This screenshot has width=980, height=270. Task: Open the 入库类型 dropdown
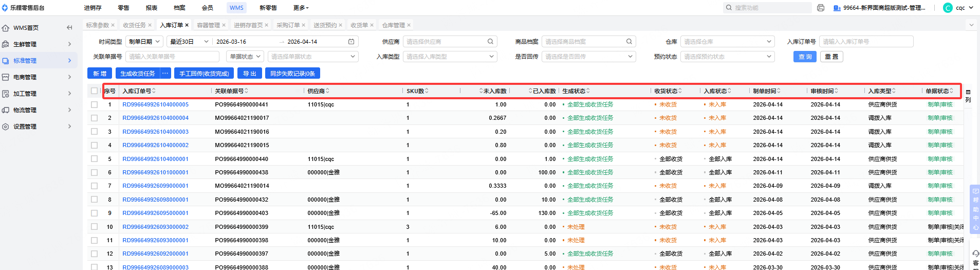tap(450, 57)
